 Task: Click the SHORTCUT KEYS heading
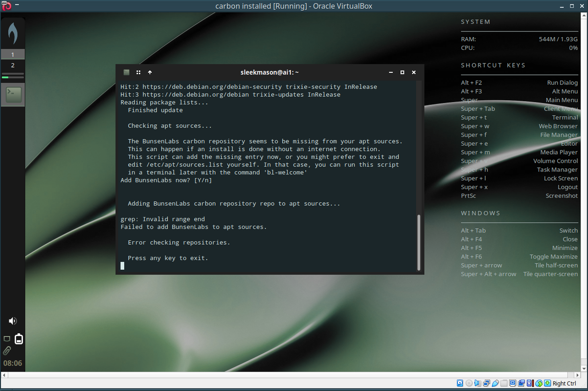(x=493, y=65)
